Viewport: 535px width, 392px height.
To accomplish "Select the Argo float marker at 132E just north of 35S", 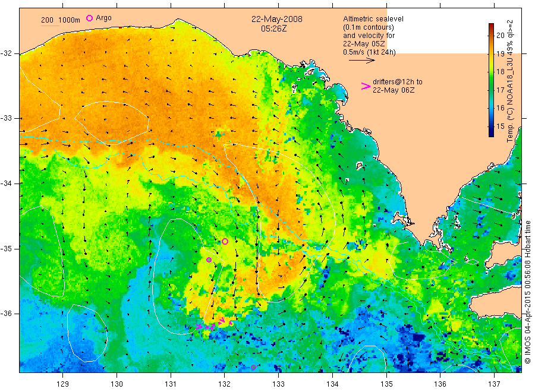I will [x=225, y=241].
